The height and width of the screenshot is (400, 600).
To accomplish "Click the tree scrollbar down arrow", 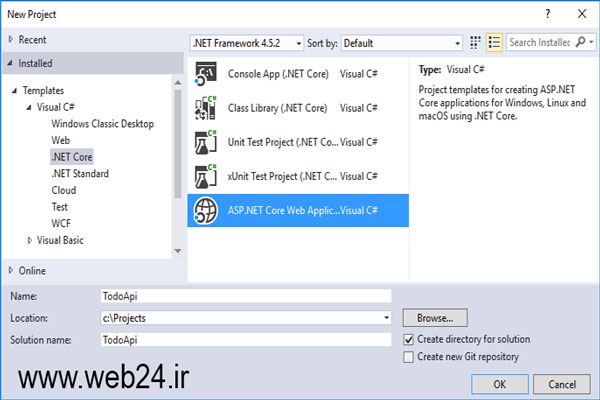I will pos(178,251).
